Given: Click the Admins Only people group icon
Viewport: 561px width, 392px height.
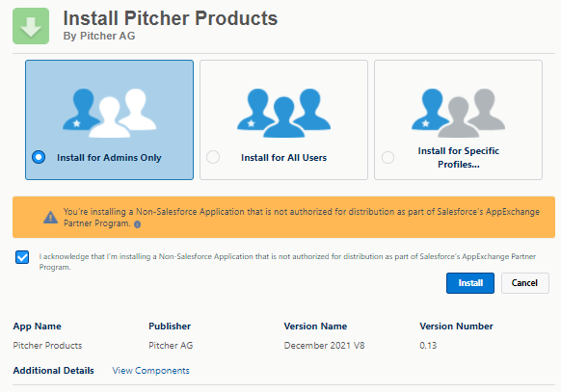Looking at the screenshot, I should click(109, 113).
